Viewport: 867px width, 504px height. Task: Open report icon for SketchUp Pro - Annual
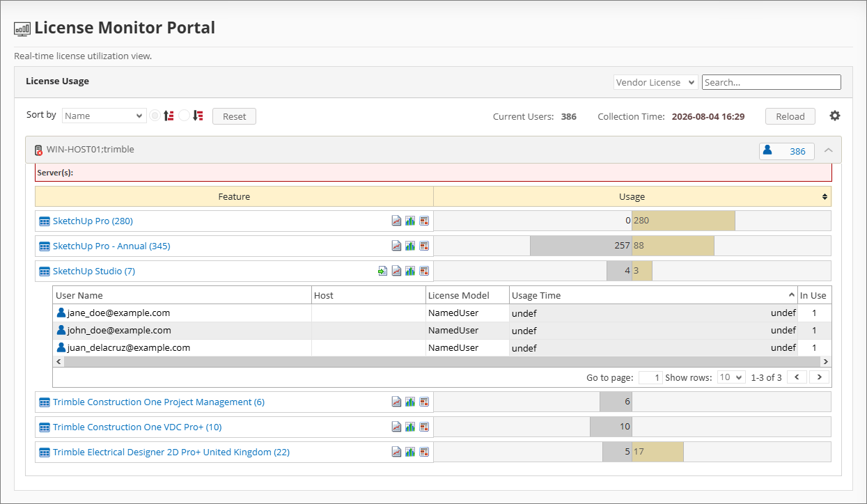(x=424, y=246)
